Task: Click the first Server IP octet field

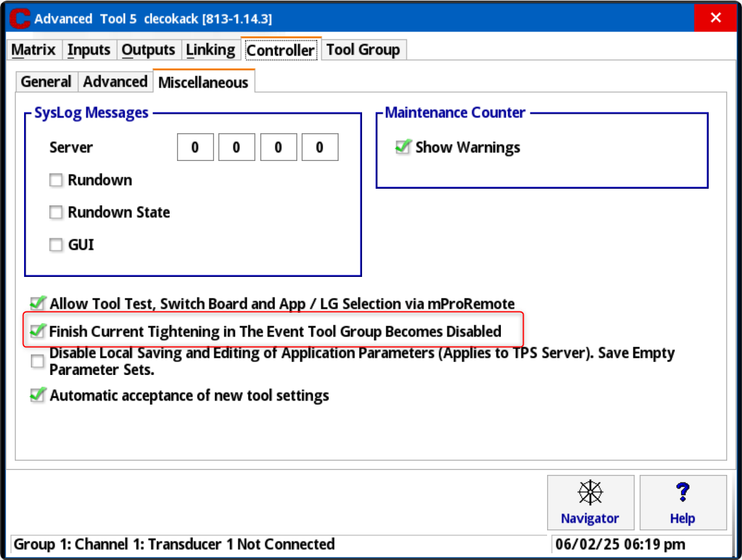Action: click(195, 148)
